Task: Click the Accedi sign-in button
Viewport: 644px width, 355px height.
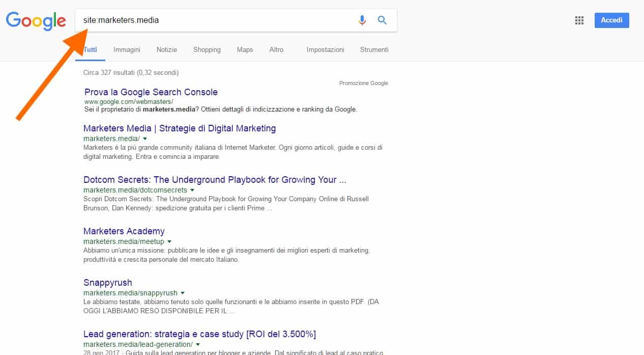Action: pyautogui.click(x=611, y=20)
